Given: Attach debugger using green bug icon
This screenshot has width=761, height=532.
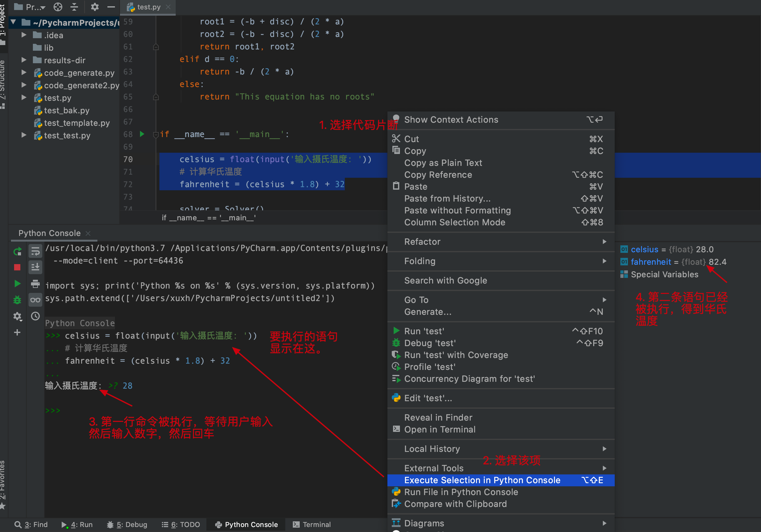Looking at the screenshot, I should (17, 300).
